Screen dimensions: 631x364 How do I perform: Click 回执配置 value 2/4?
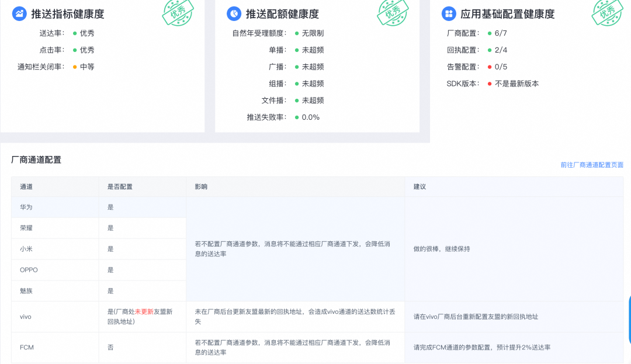coord(501,50)
